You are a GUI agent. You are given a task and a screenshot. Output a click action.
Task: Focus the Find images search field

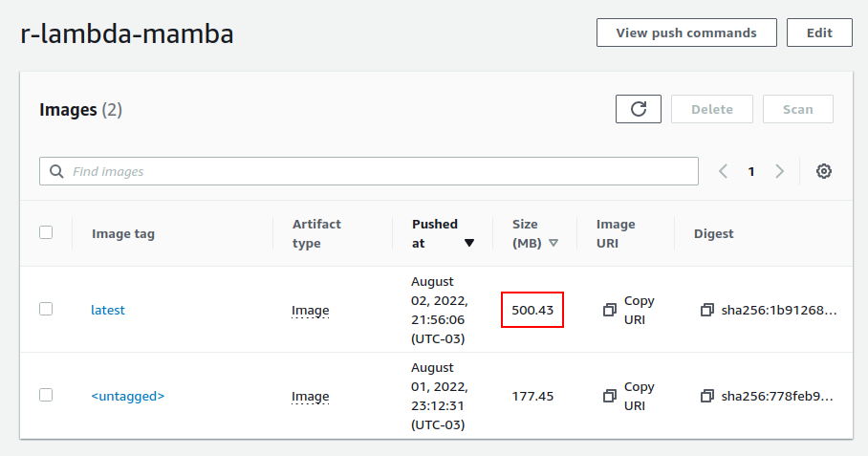click(x=369, y=171)
